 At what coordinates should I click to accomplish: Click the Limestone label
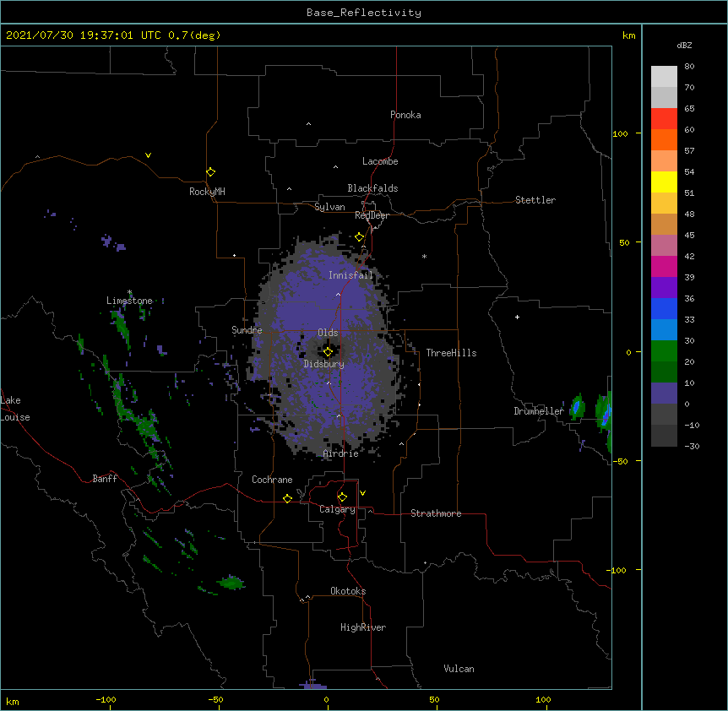129,301
